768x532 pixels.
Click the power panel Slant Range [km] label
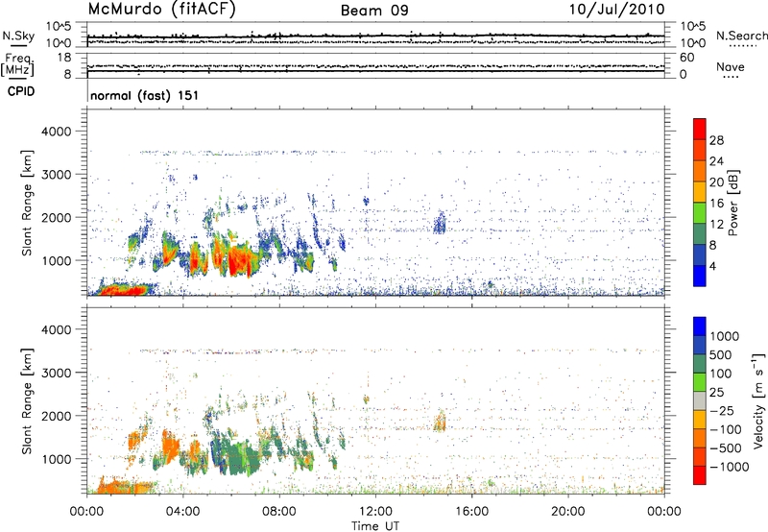[x=27, y=203]
